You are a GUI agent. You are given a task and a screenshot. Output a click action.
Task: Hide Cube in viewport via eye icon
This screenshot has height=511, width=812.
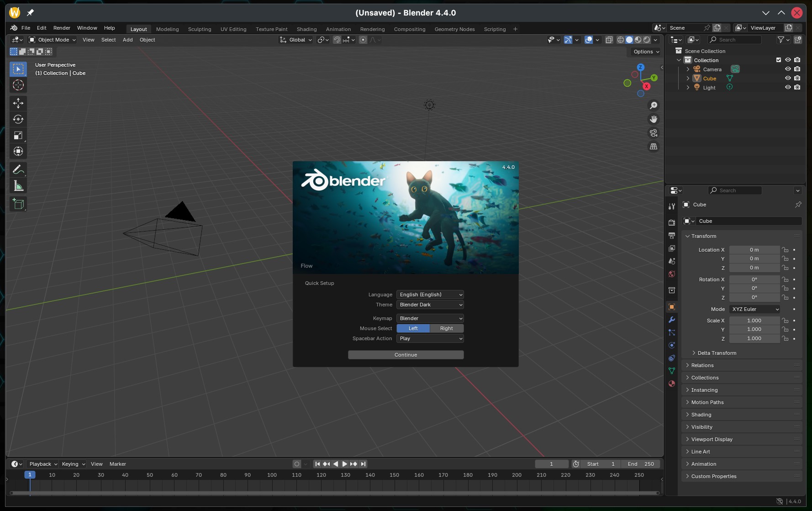(x=788, y=78)
